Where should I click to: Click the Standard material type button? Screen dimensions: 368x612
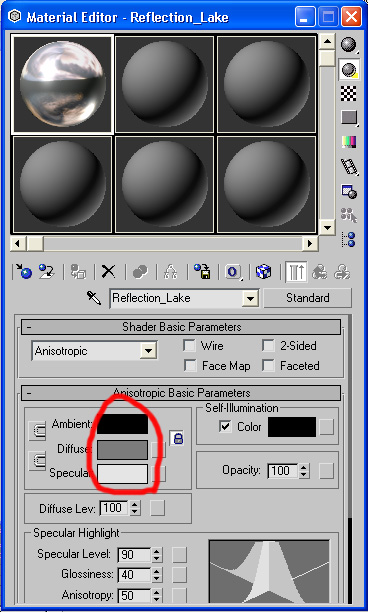coord(308,298)
